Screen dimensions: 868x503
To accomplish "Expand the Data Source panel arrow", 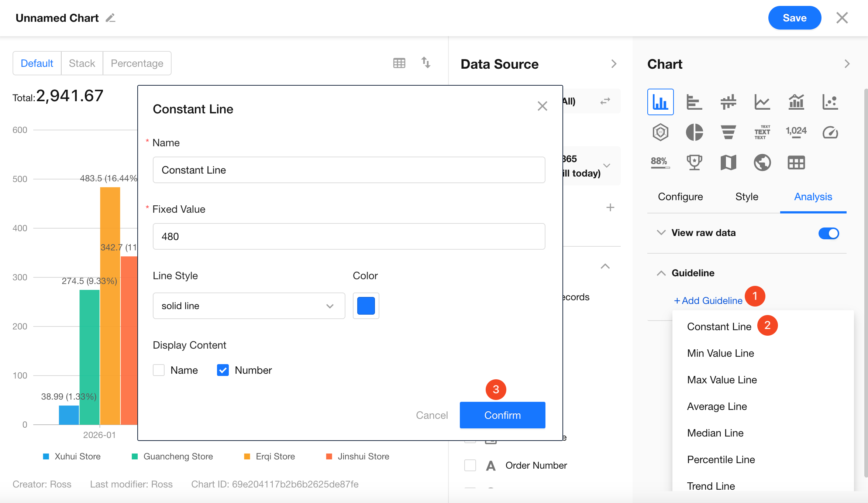I will click(x=614, y=64).
